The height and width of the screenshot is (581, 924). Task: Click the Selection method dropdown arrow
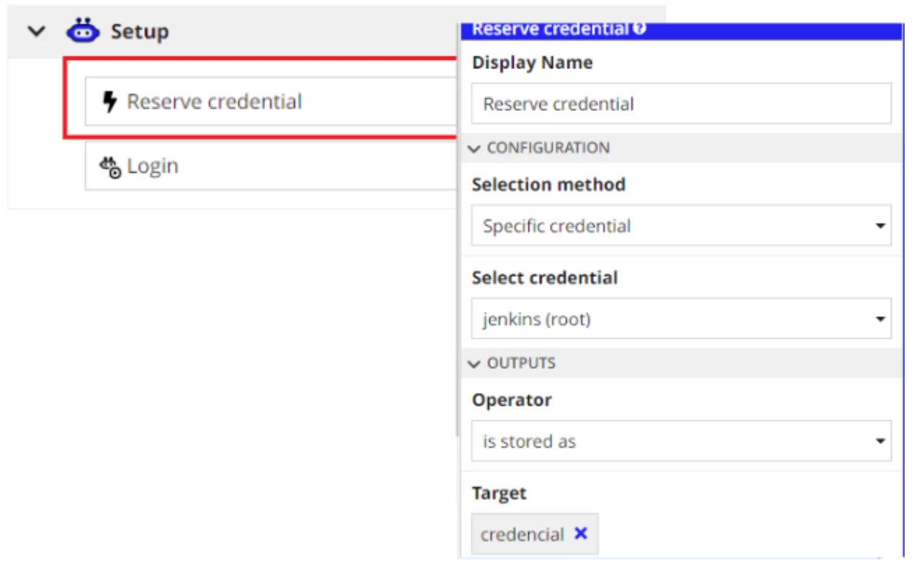point(880,226)
